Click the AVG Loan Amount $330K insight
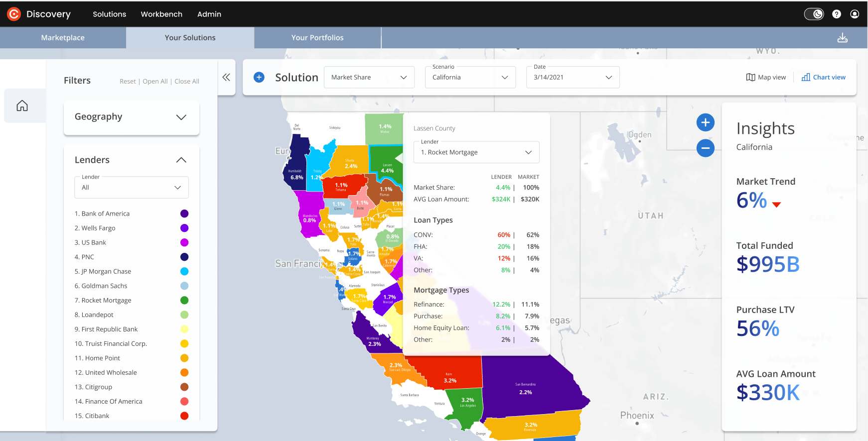This screenshot has height=441, width=868. [x=768, y=393]
